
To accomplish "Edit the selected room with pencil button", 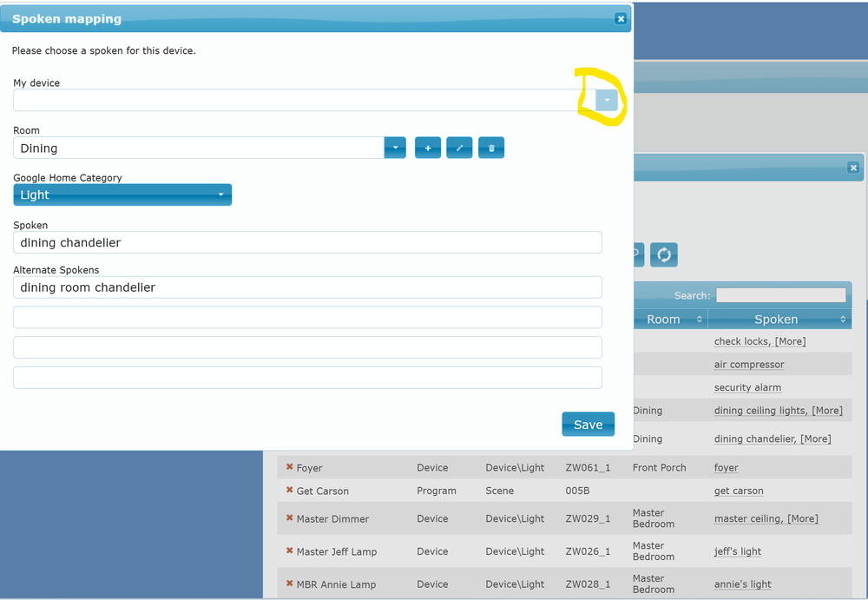I will 459,148.
